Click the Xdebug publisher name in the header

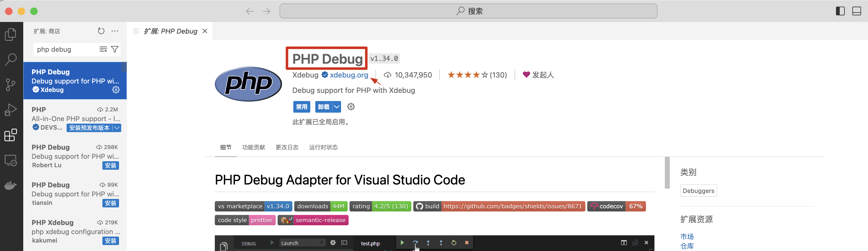coord(305,75)
